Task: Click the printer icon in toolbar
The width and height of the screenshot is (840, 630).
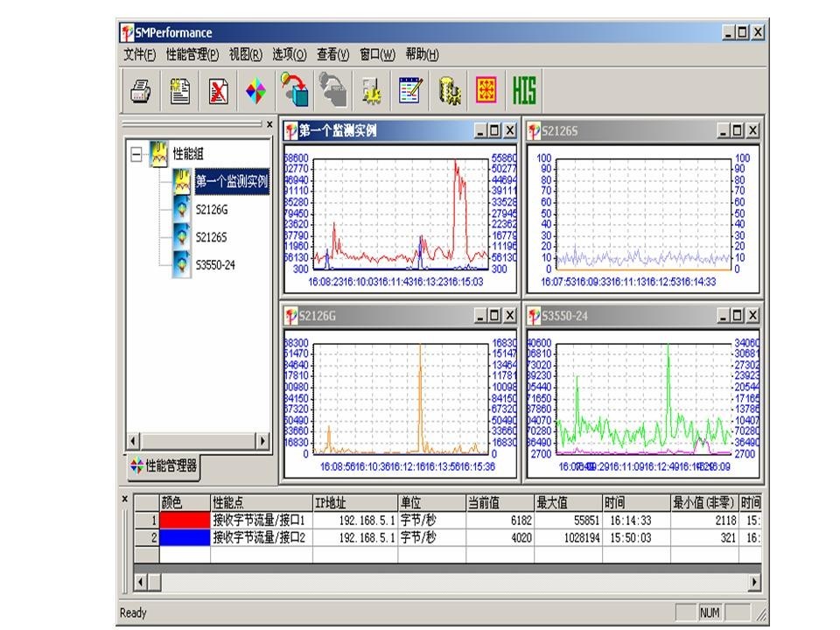Action: (x=142, y=91)
